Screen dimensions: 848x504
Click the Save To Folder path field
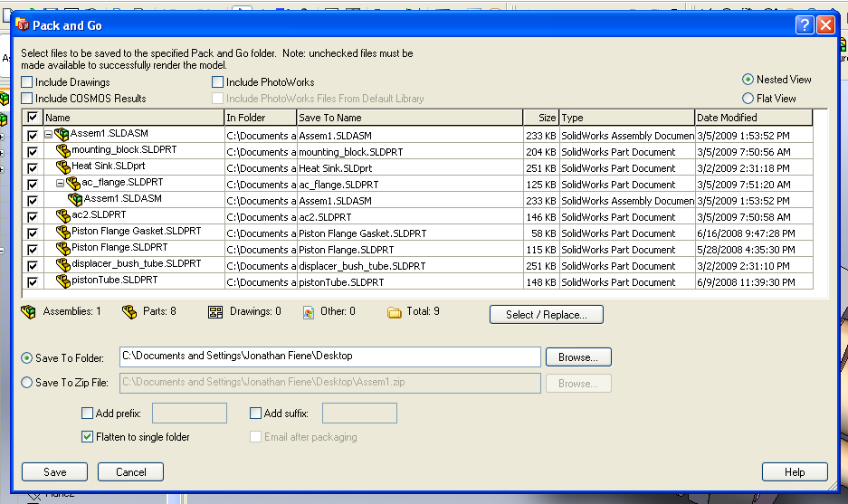click(330, 357)
